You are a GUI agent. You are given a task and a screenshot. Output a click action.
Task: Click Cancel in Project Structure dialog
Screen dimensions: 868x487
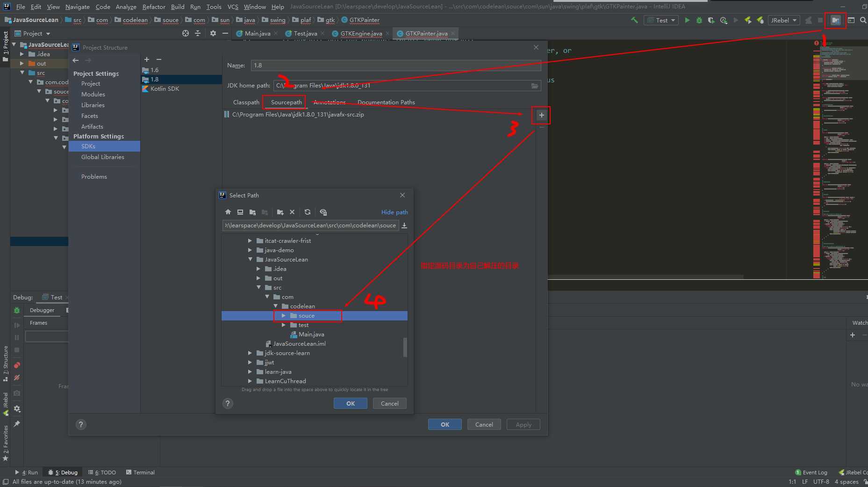484,424
